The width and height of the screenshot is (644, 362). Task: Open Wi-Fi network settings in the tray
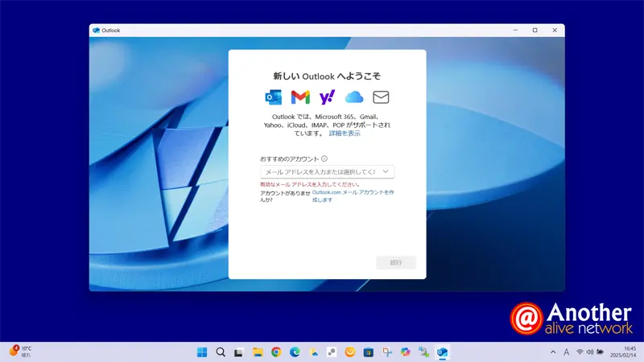coord(580,352)
